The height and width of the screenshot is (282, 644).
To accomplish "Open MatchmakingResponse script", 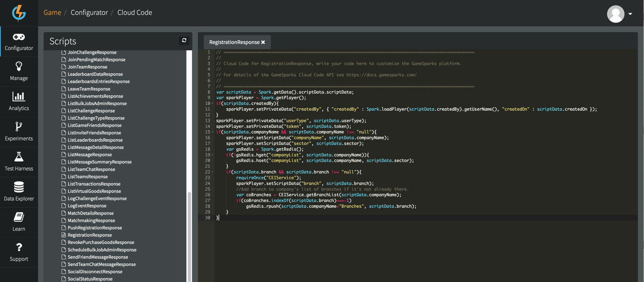I will click(x=91, y=220).
